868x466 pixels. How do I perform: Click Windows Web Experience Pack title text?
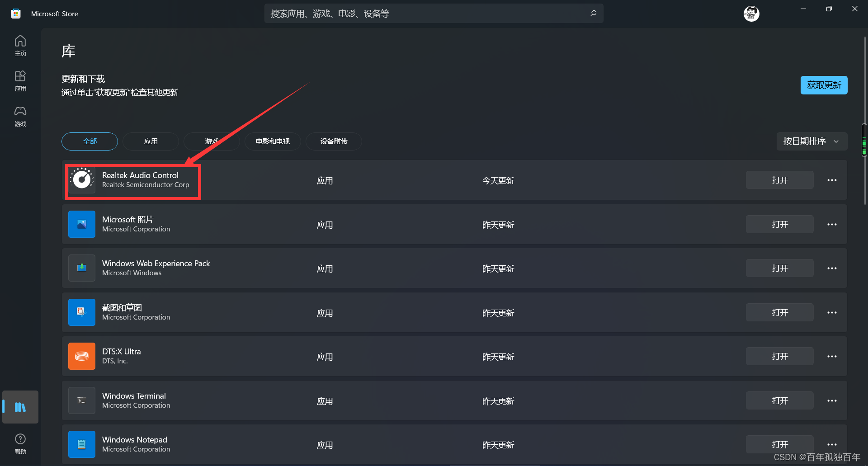[156, 263]
